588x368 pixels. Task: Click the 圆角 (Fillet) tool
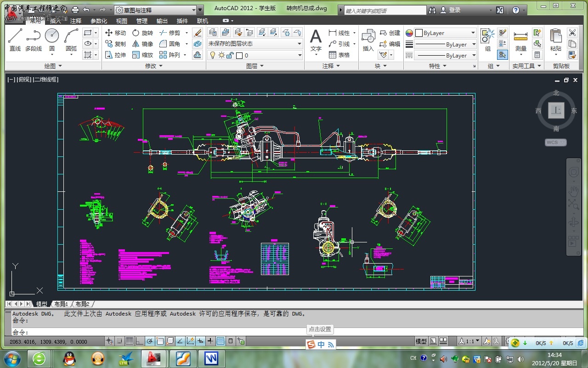[170, 44]
